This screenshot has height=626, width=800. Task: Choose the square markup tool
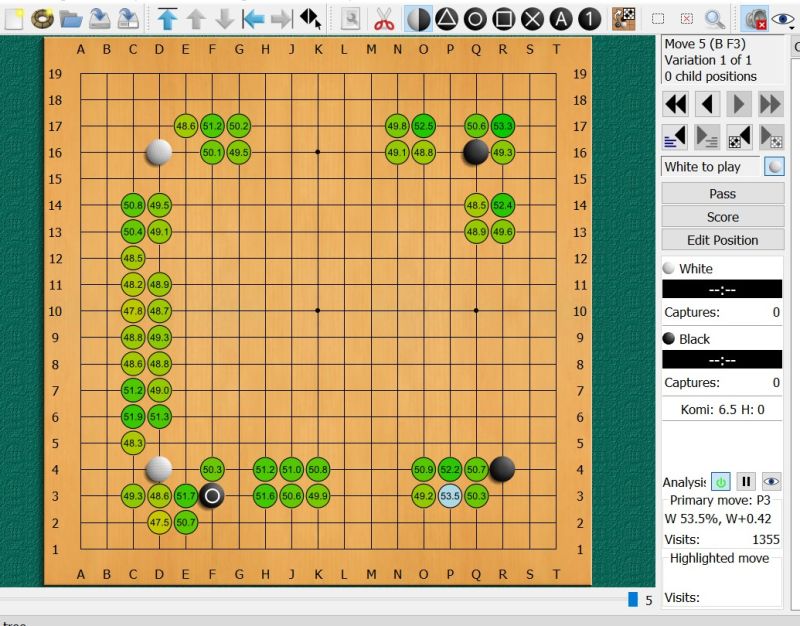tap(505, 18)
